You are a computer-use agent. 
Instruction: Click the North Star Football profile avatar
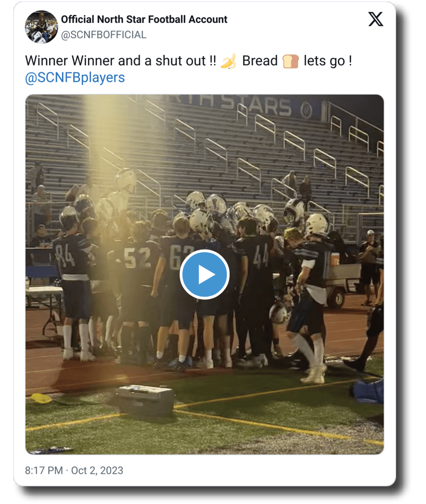click(41, 27)
